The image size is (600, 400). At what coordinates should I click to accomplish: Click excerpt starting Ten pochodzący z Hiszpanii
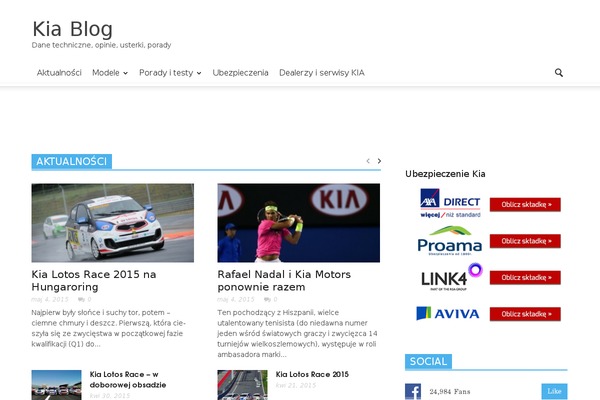click(297, 333)
